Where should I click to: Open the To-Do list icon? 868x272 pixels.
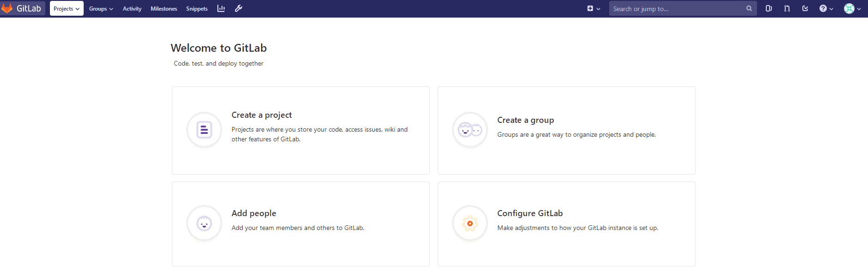point(805,8)
